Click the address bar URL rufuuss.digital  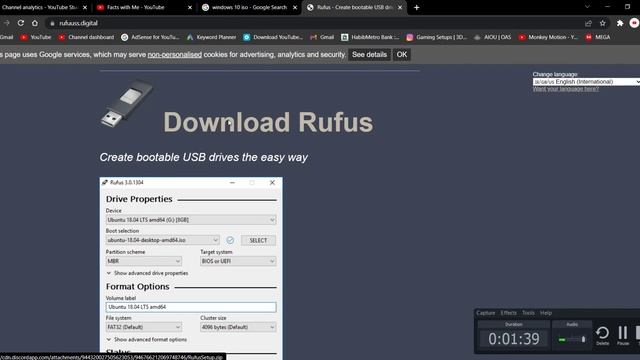pos(78,23)
